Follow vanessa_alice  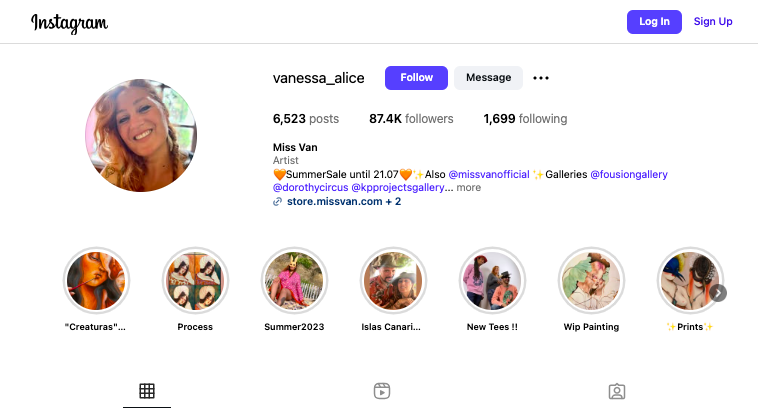[416, 78]
